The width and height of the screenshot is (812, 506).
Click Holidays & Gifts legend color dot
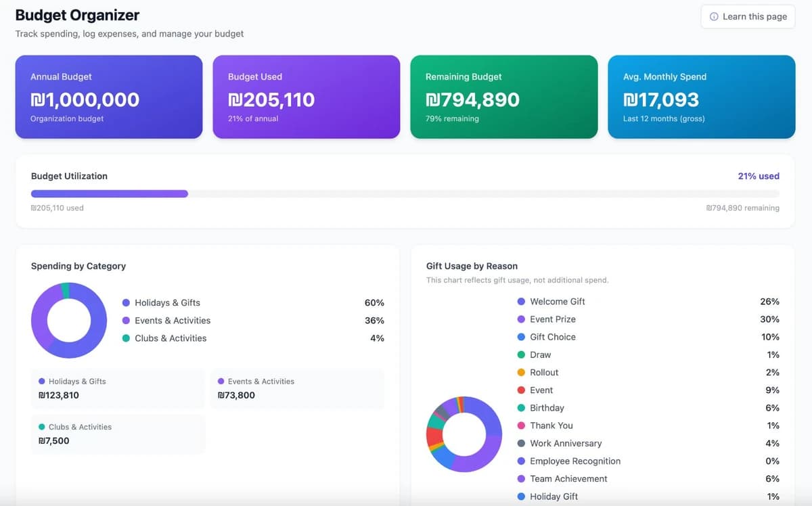(x=126, y=303)
